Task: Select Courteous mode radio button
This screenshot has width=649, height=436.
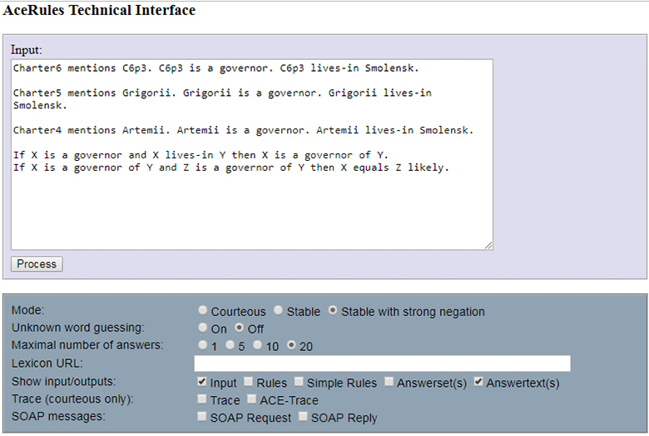Action: (x=204, y=311)
